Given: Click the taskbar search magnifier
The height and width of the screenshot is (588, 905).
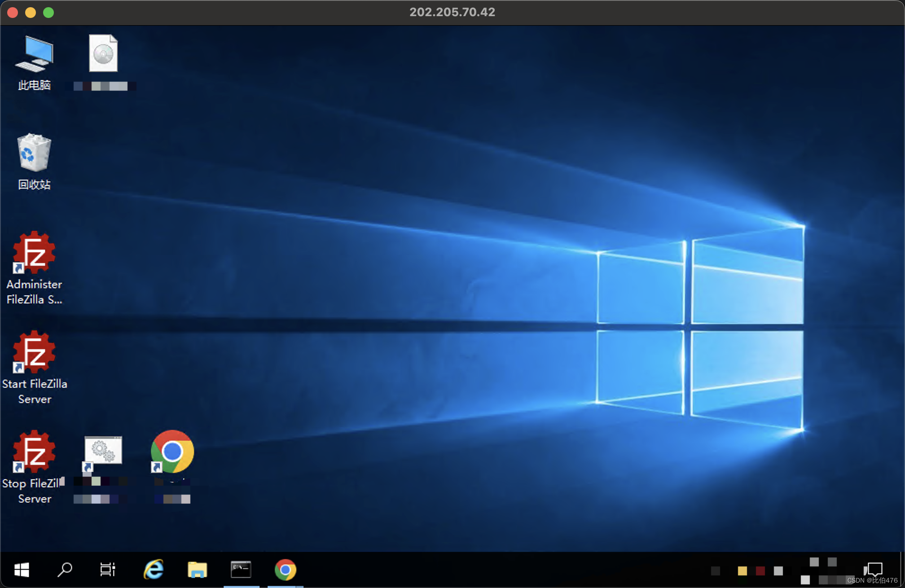Looking at the screenshot, I should pyautogui.click(x=65, y=570).
